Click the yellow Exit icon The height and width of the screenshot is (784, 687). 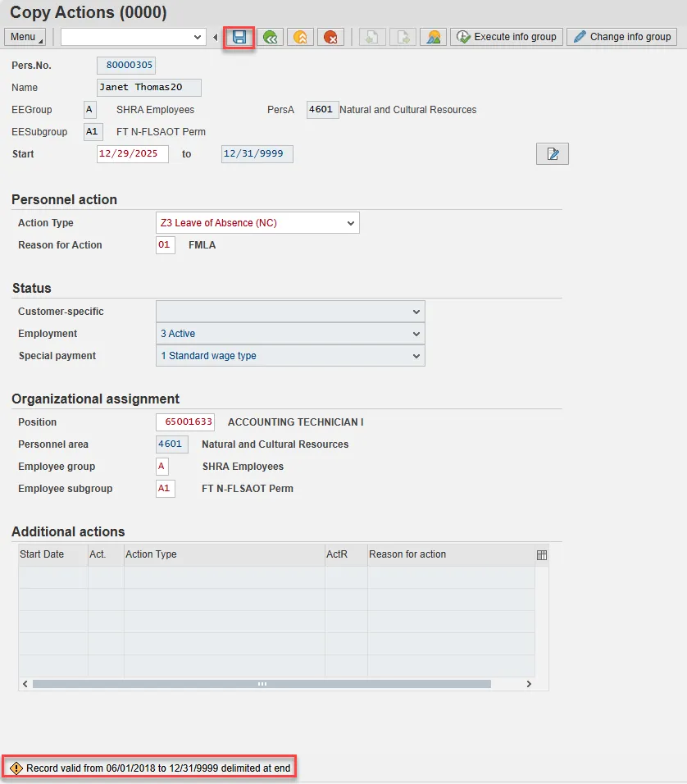point(300,37)
